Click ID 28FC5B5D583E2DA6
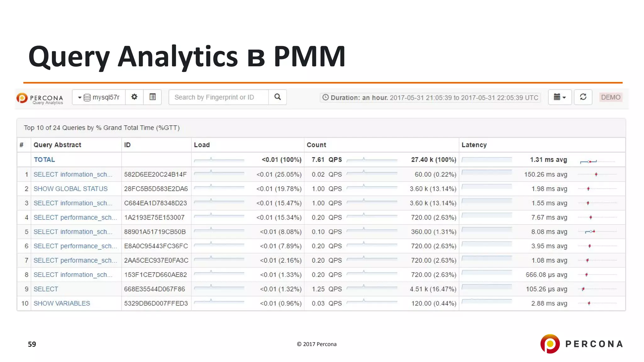 (x=156, y=189)
